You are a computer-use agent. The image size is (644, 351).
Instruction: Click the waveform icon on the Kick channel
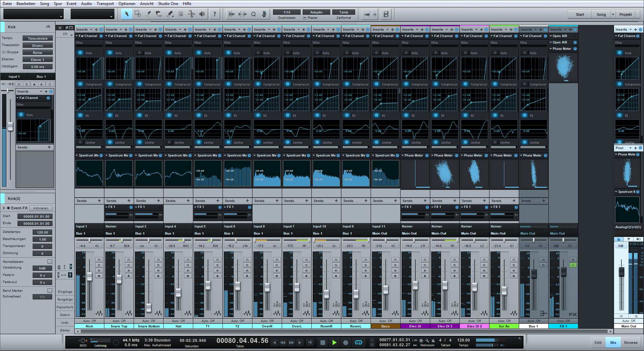(x=99, y=313)
